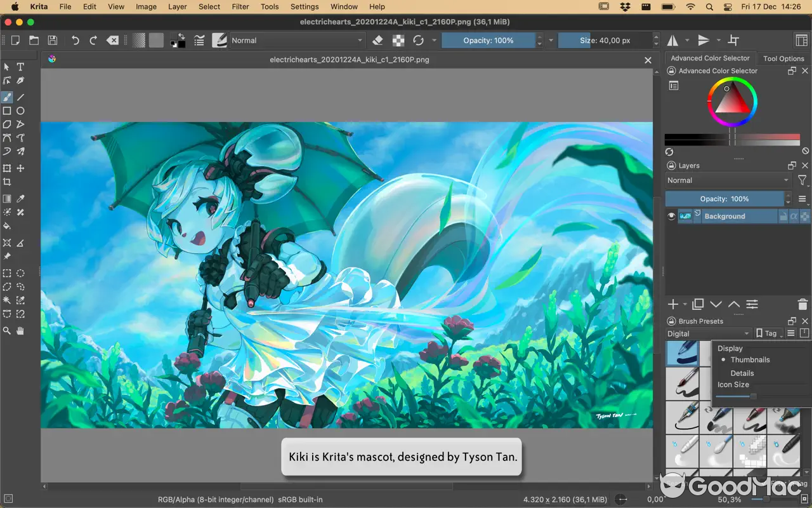
Task: Expand the brush Size dropdown in the toolbar
Action: (655, 40)
